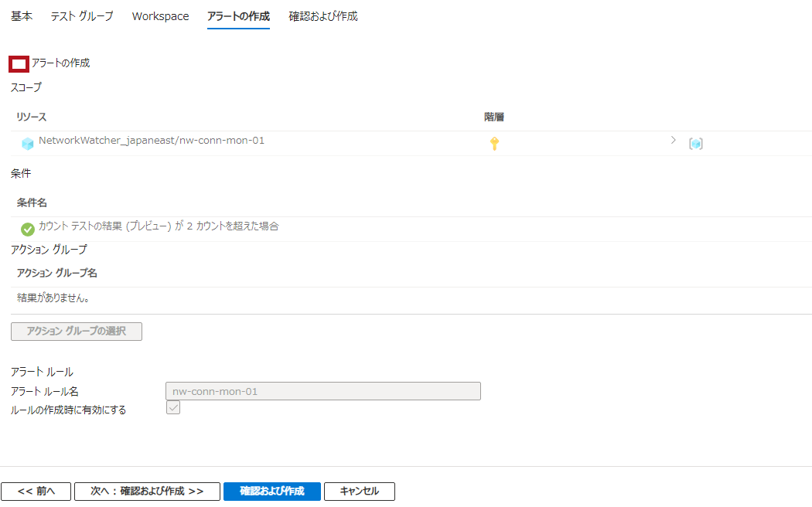Click the yellow key subscription icon
This screenshot has height=507, width=812.
pyautogui.click(x=495, y=143)
